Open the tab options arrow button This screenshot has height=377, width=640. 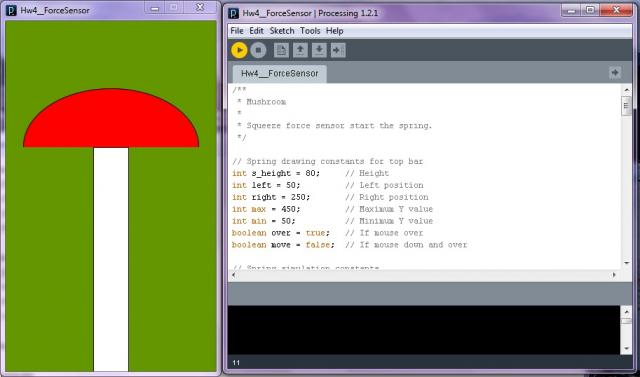pyautogui.click(x=615, y=73)
